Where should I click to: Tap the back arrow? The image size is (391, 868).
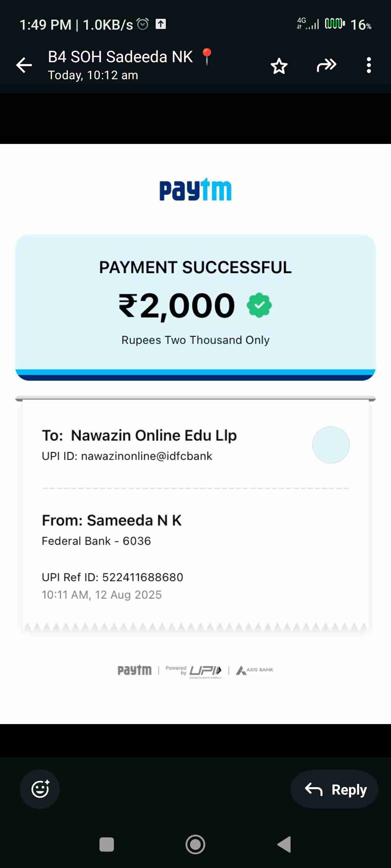tap(24, 65)
